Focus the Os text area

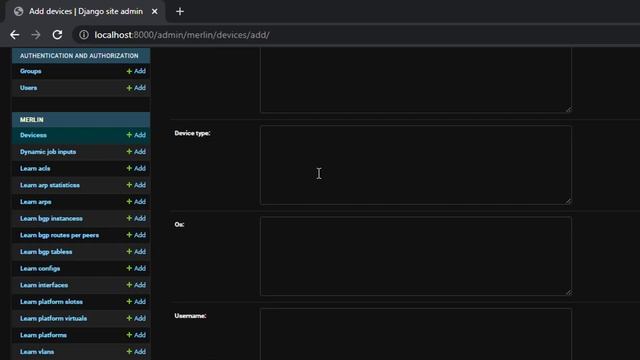coord(416,256)
